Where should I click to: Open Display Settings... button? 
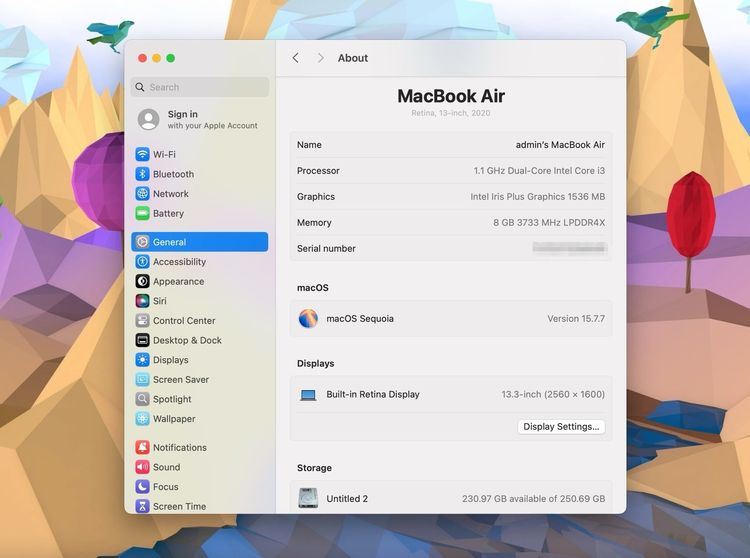point(561,427)
